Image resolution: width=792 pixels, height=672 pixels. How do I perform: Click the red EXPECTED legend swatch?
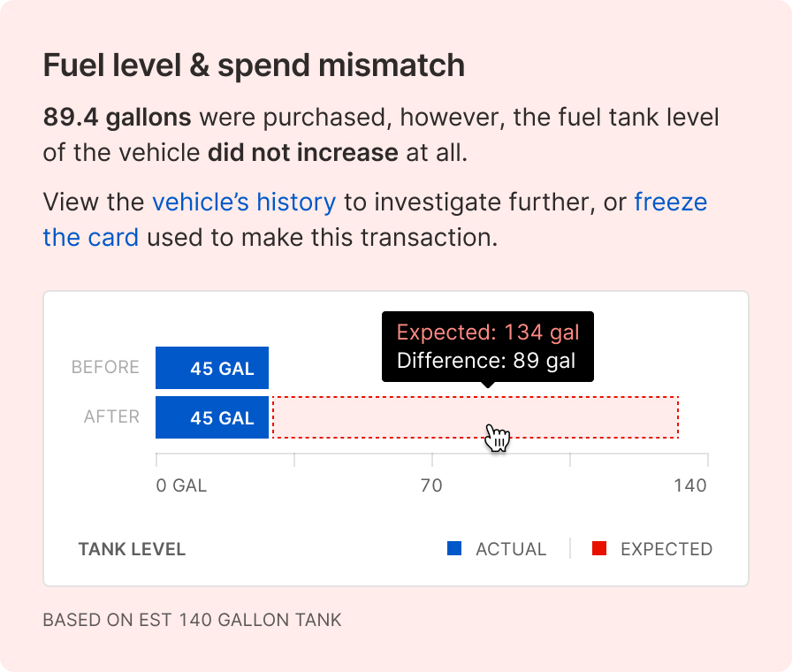pos(599,549)
